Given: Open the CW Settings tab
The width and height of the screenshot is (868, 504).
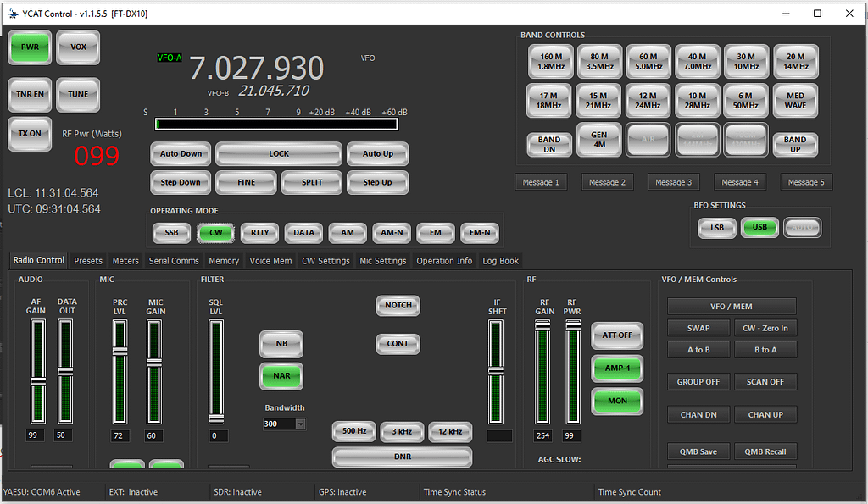Looking at the screenshot, I should click(x=325, y=261).
